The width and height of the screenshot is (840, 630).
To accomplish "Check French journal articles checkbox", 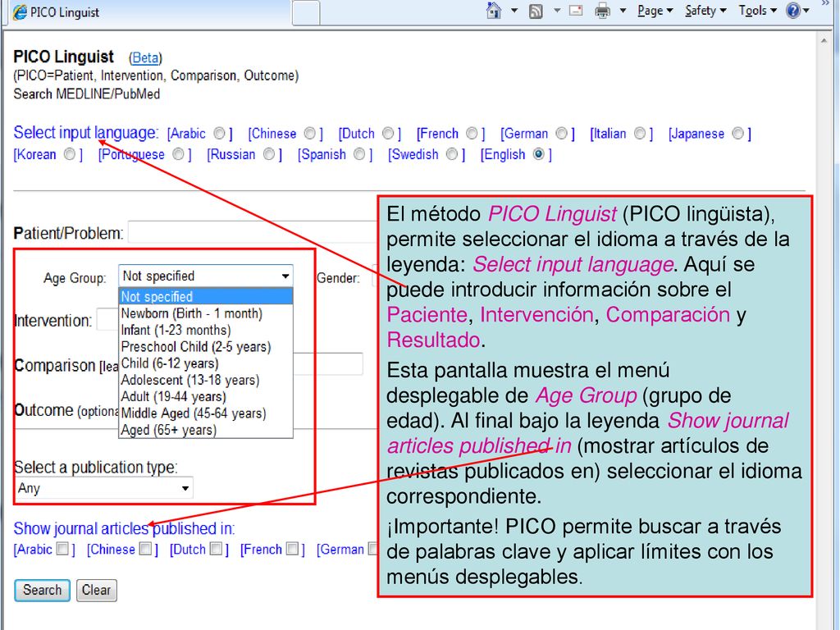I will click(293, 549).
